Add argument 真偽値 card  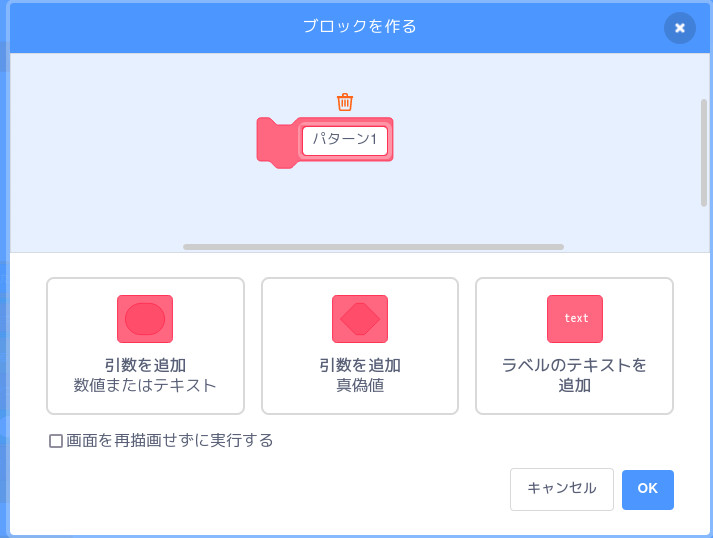tap(360, 346)
